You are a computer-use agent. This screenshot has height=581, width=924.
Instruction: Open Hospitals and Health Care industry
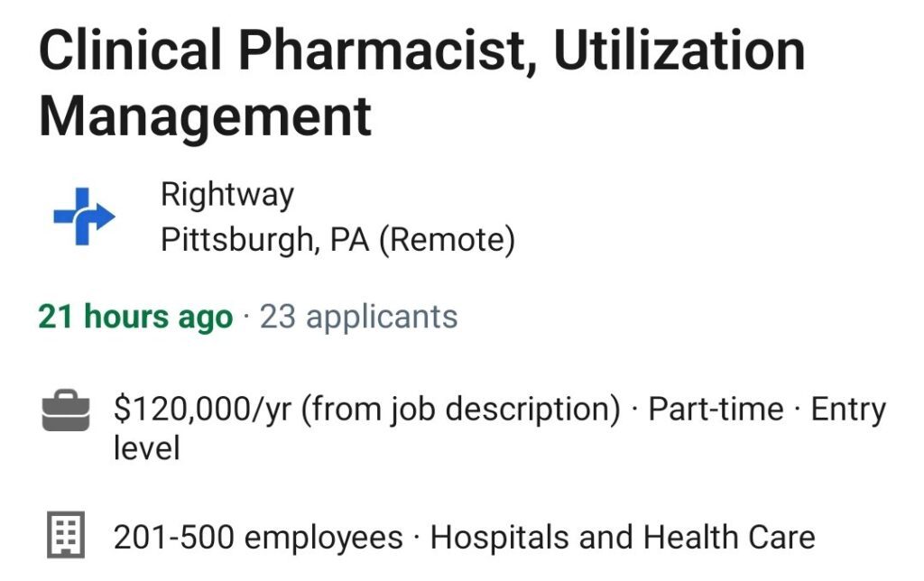[623, 538]
